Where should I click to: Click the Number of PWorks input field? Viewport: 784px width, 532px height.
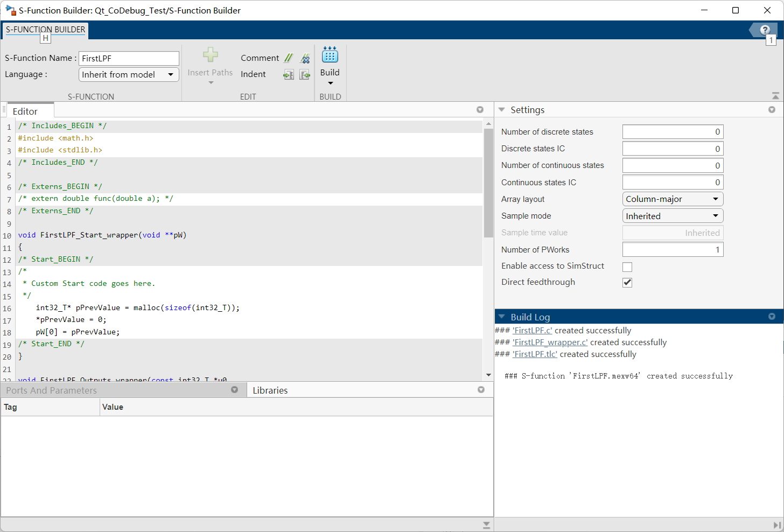pos(673,250)
